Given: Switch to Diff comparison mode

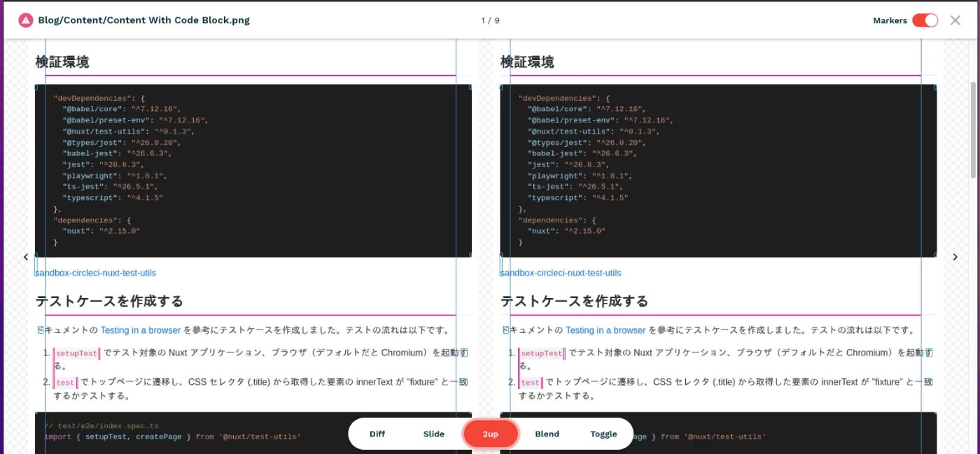Looking at the screenshot, I should point(377,434).
